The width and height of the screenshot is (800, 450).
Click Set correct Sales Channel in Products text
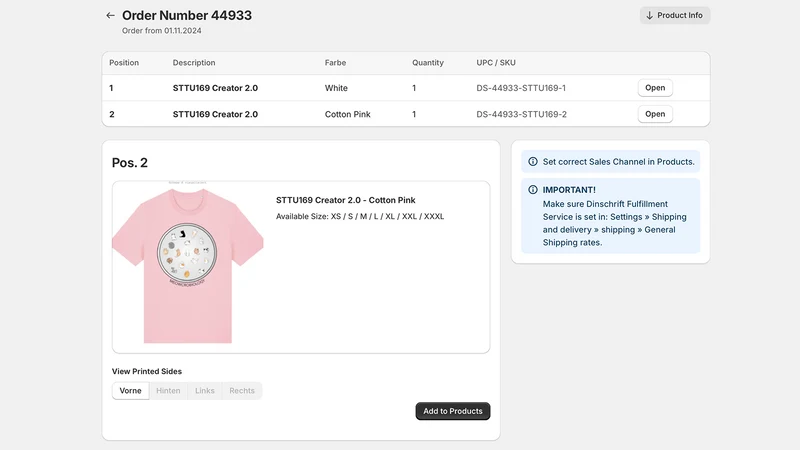pyautogui.click(x=618, y=162)
